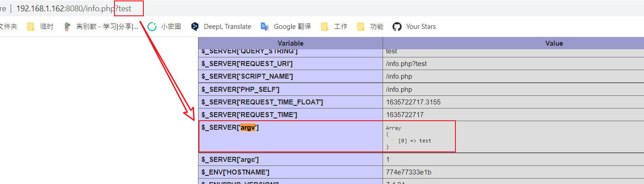Screen dimensions: 644x184
Task: Select the $_SERVER['PHP_SELF'] row label
Action: click(240, 90)
